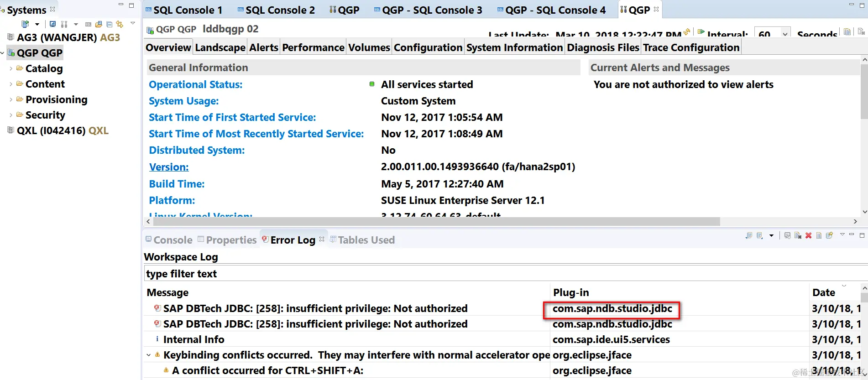This screenshot has height=380, width=868.
Task: Click Collapse All icon in Systems view
Action: pos(109,24)
